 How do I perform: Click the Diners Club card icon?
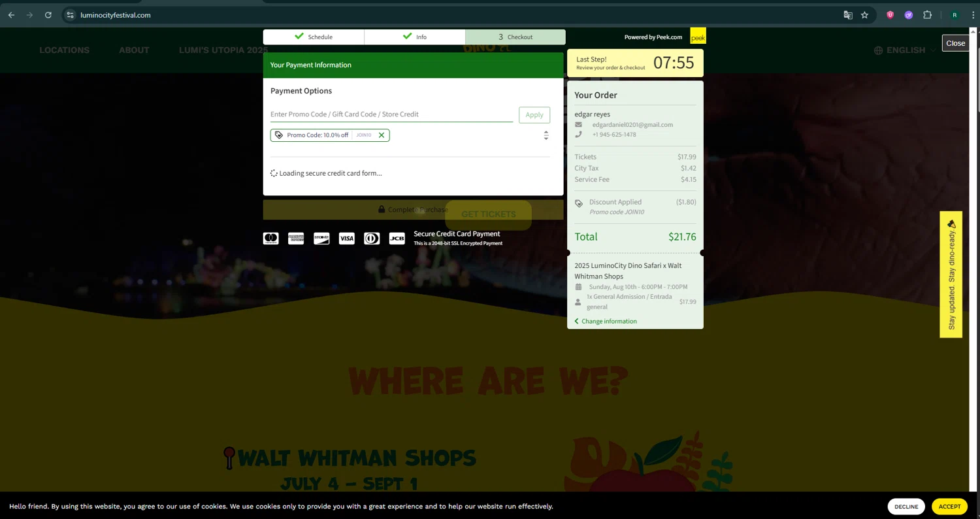(x=372, y=239)
